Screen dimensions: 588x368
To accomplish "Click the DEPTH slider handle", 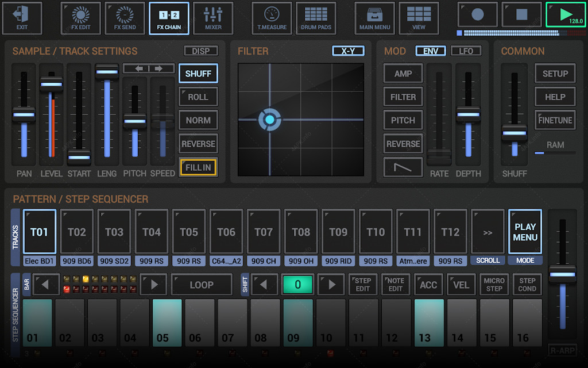I will pyautogui.click(x=469, y=114).
